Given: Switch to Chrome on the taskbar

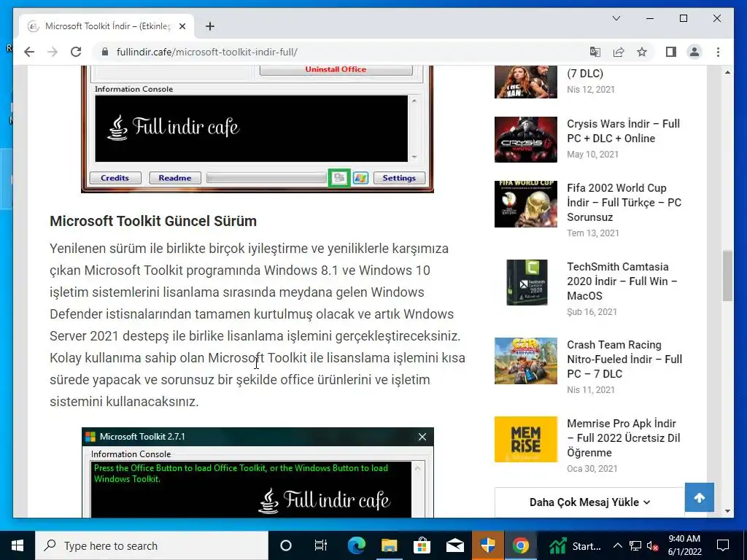Looking at the screenshot, I should pos(521,545).
